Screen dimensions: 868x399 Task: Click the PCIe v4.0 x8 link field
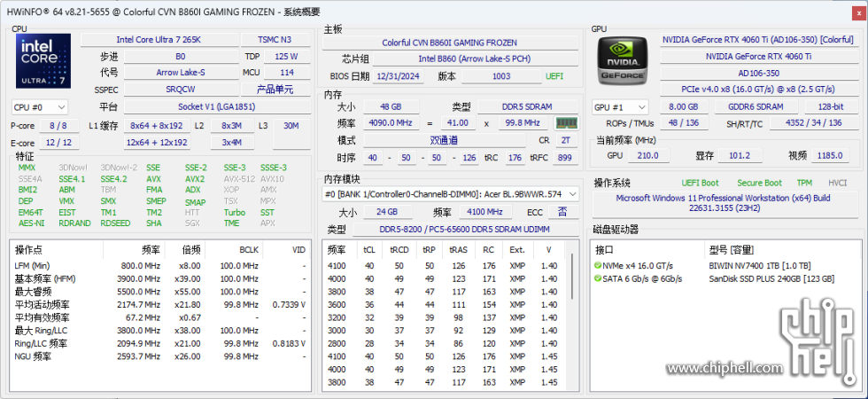click(x=758, y=90)
